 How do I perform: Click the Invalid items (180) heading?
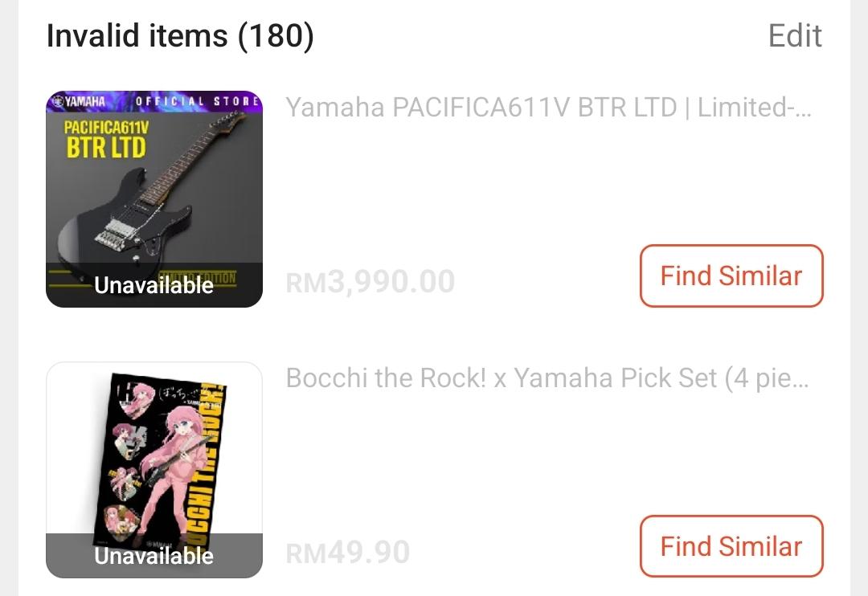180,36
